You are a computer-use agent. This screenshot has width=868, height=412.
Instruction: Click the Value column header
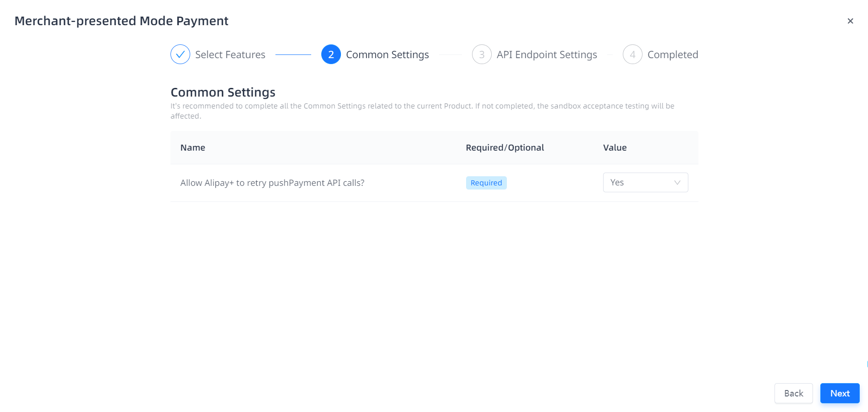(615, 147)
